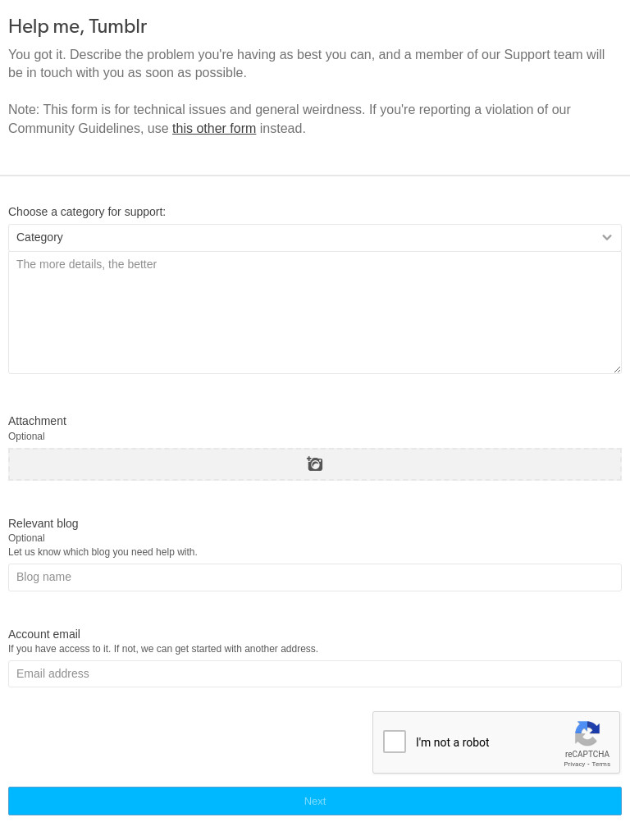Focus the Email address field
The height and width of the screenshot is (840, 630).
click(315, 674)
